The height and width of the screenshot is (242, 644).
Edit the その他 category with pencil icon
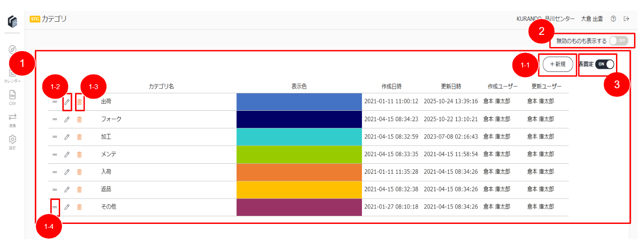pos(67,207)
